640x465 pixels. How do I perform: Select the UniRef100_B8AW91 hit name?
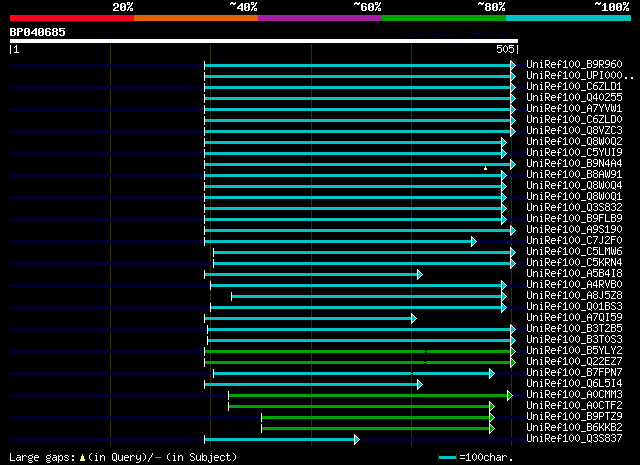tap(574, 174)
